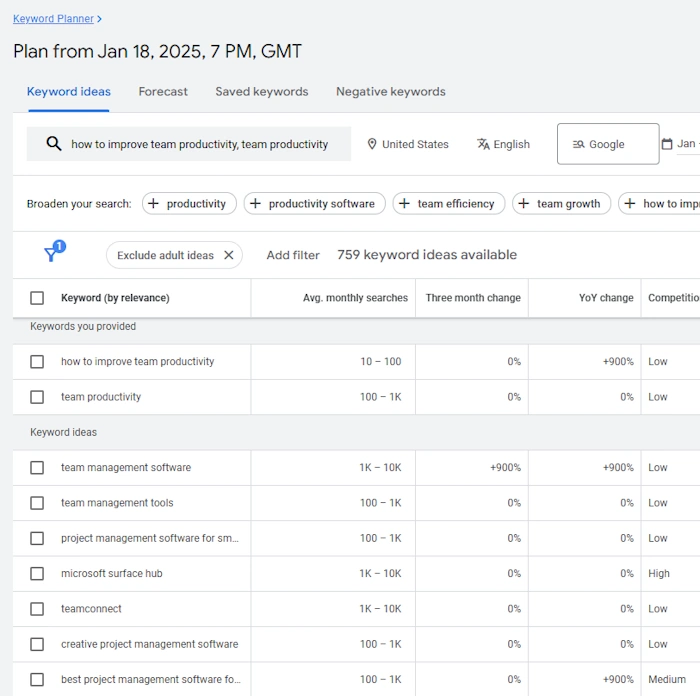Go back to Keyword Planner link
This screenshot has width=700, height=696.
coord(53,19)
